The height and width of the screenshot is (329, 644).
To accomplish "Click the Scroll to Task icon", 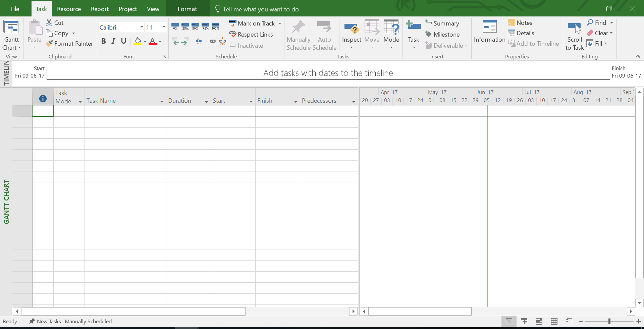I will point(574,35).
